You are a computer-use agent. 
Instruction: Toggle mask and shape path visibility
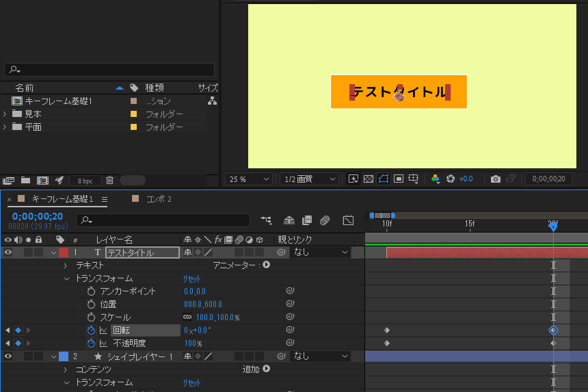pyautogui.click(x=384, y=179)
